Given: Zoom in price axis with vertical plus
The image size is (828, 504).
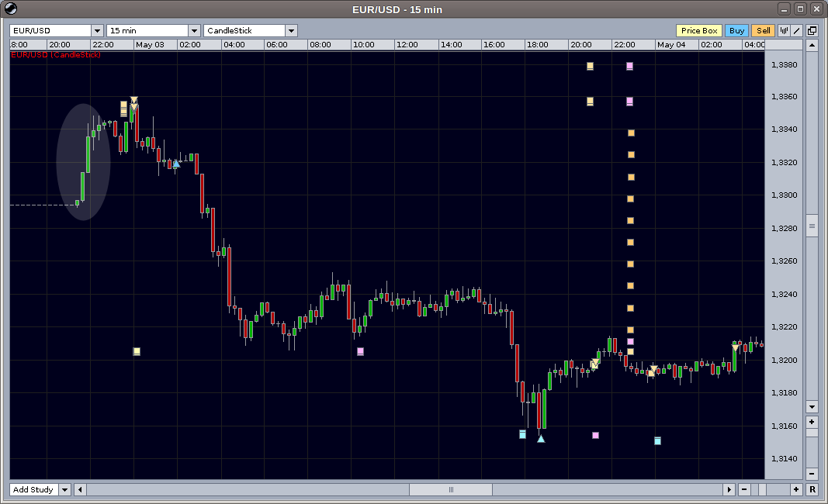Looking at the screenshot, I should tap(812, 422).
